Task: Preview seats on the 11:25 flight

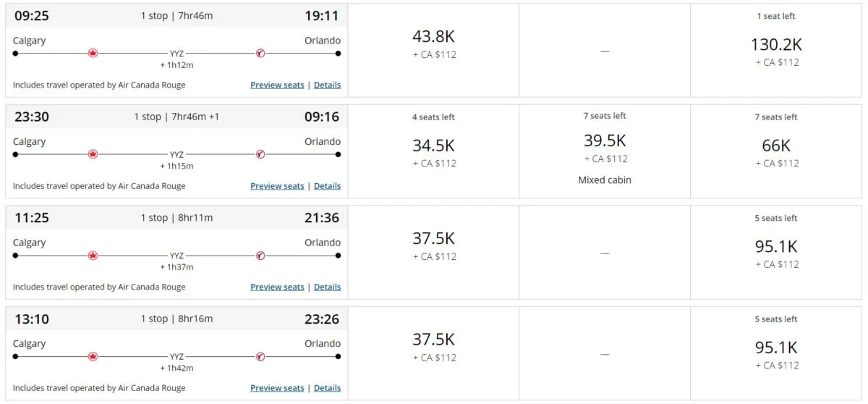Action: coord(277,287)
